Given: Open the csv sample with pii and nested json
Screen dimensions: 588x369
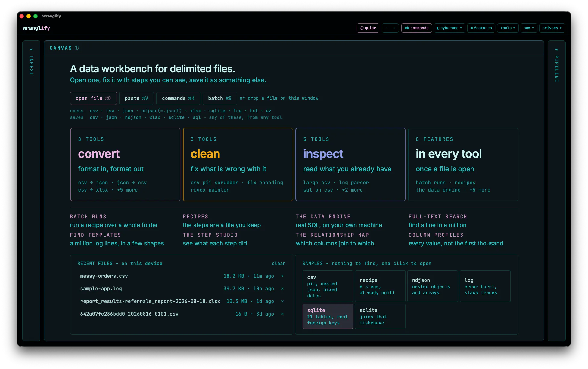Looking at the screenshot, I should pyautogui.click(x=328, y=286).
